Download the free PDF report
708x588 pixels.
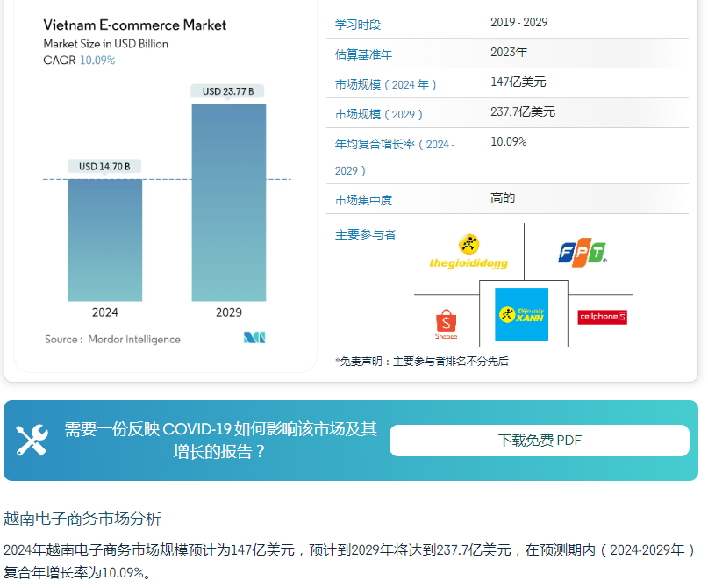pos(539,441)
